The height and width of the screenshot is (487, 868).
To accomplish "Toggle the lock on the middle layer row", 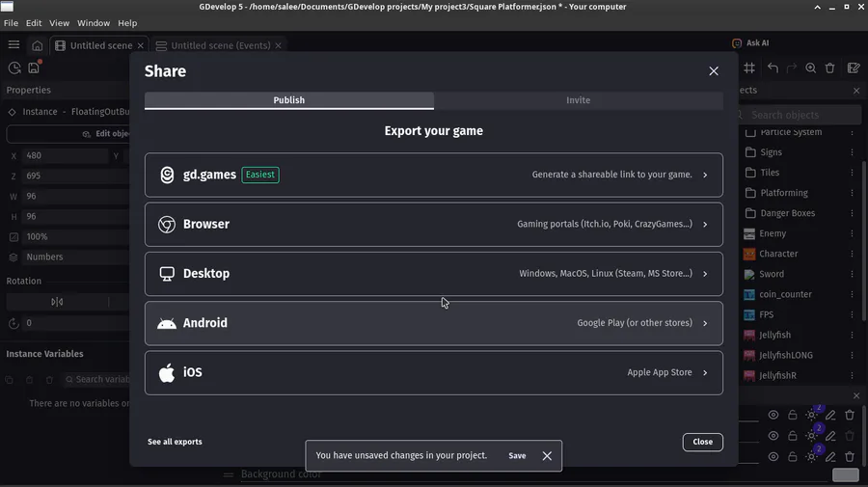I will pos(793,437).
